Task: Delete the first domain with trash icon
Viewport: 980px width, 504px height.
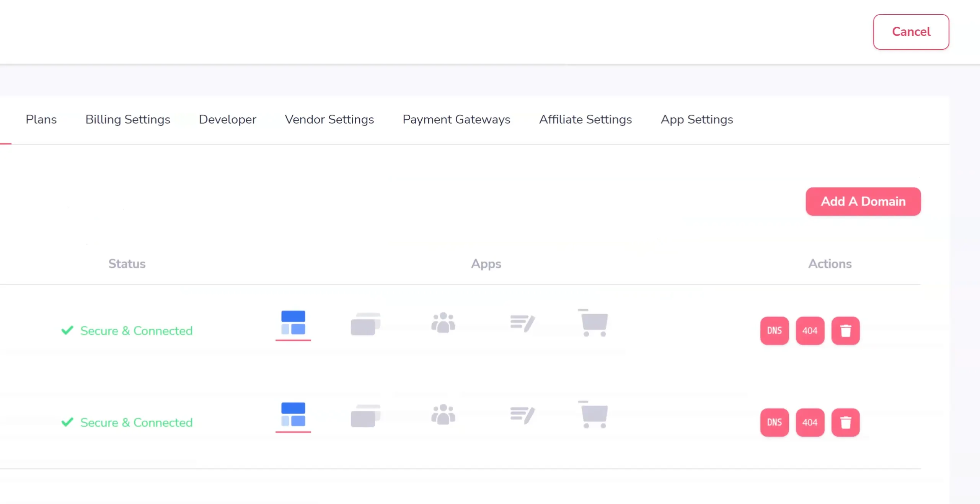Action: click(845, 330)
